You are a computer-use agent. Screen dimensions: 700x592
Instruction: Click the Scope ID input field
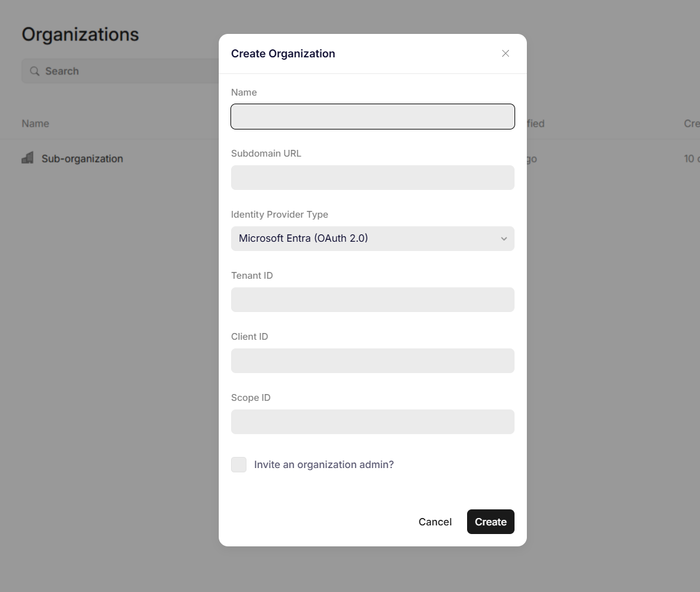[373, 422]
